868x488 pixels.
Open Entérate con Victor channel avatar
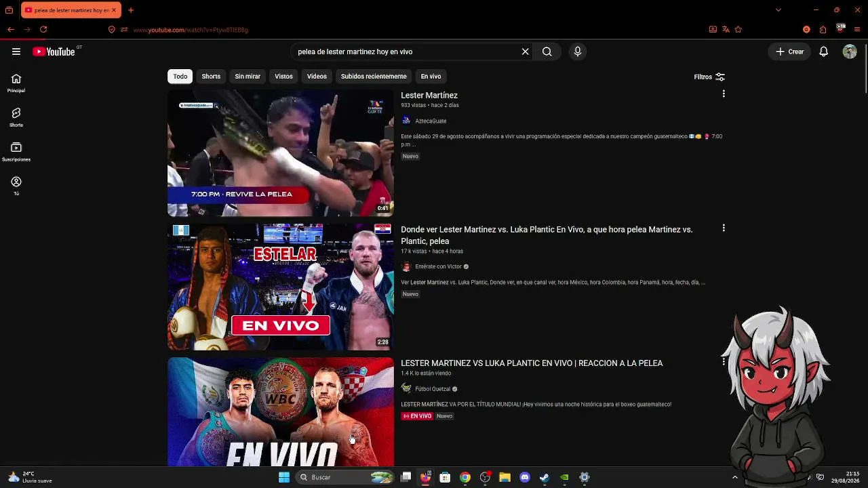click(406, 266)
